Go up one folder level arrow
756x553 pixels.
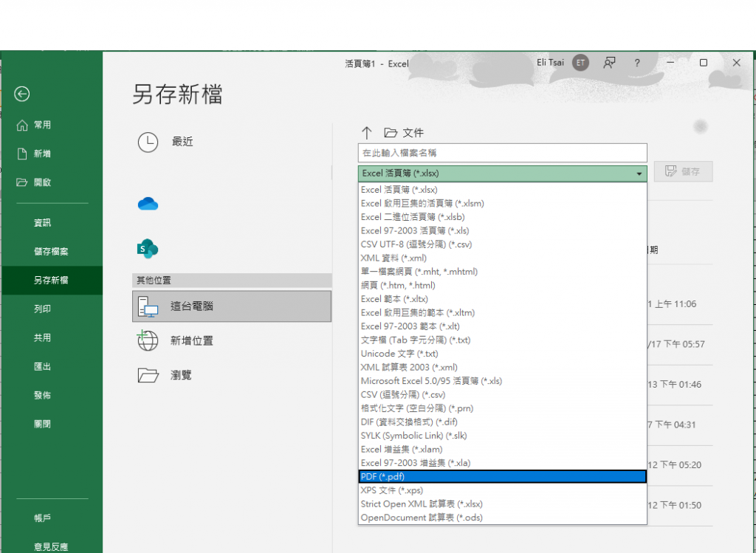[x=366, y=133]
